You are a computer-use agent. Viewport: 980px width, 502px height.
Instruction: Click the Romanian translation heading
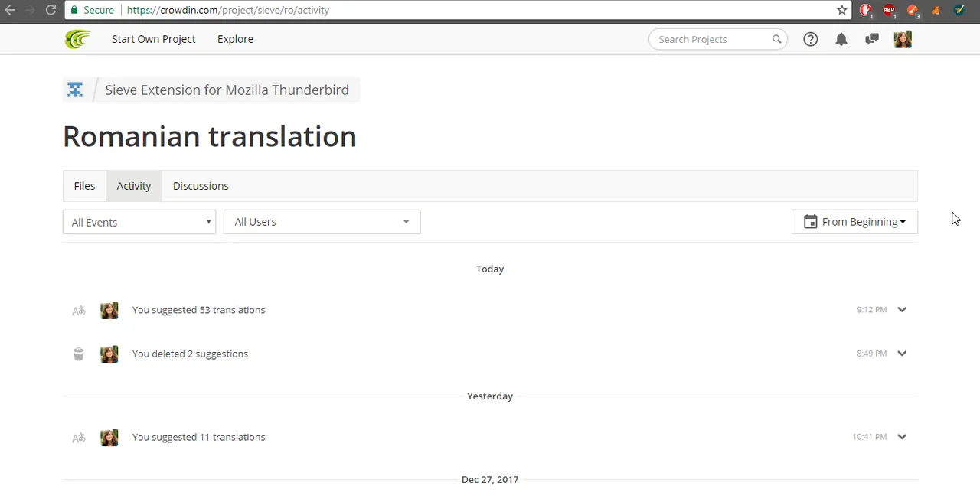point(210,136)
